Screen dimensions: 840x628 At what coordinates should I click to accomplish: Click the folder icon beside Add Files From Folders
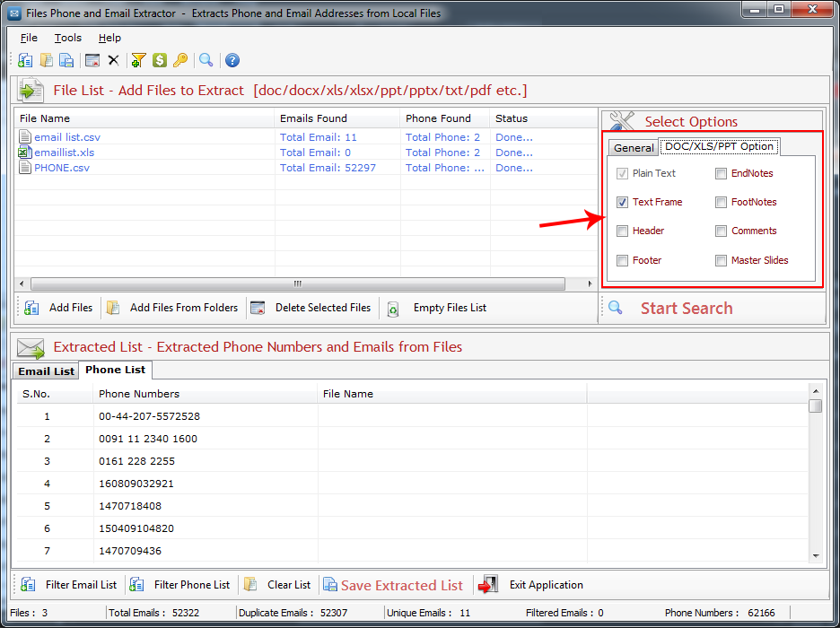pyautogui.click(x=113, y=308)
